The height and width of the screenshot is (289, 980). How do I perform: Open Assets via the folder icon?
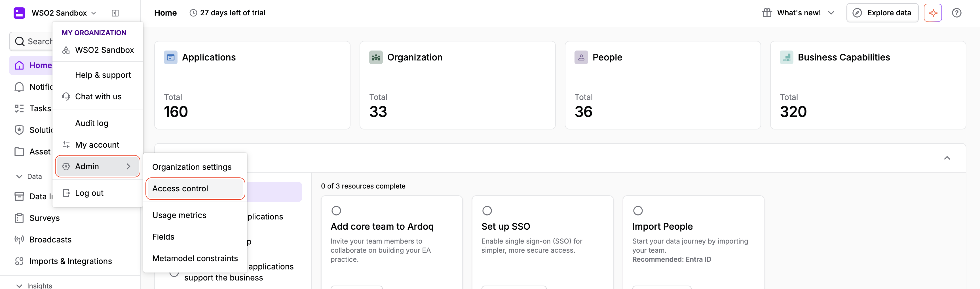click(x=19, y=152)
